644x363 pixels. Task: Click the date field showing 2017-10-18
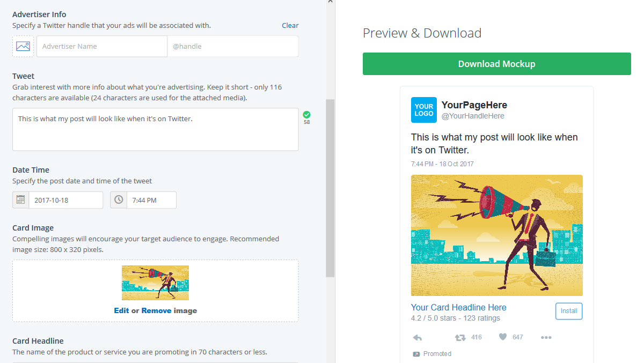[66, 200]
